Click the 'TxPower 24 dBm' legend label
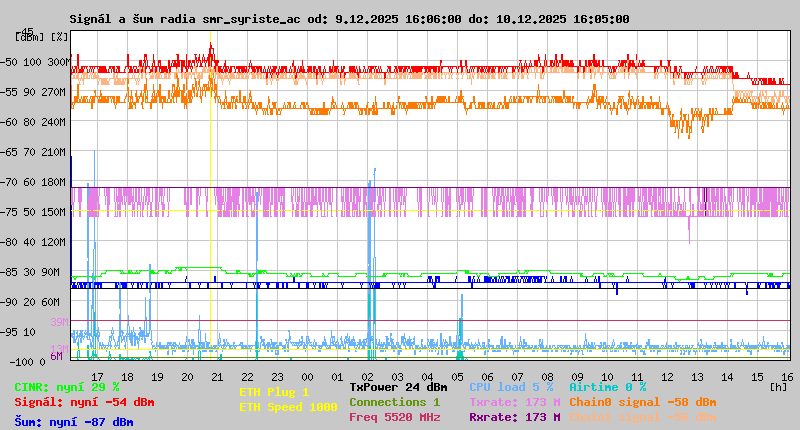Screen dimensions: 800x430 (x=398, y=387)
